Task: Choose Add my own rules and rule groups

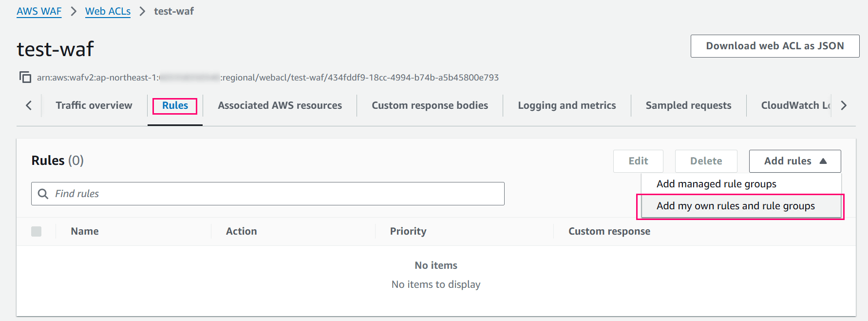Action: [x=741, y=206]
